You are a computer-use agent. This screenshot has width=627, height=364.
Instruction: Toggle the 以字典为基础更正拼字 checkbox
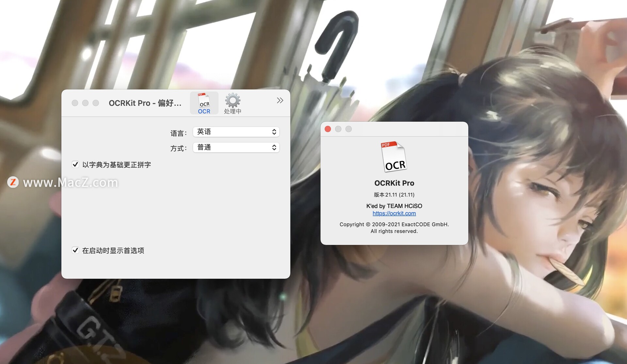click(75, 164)
